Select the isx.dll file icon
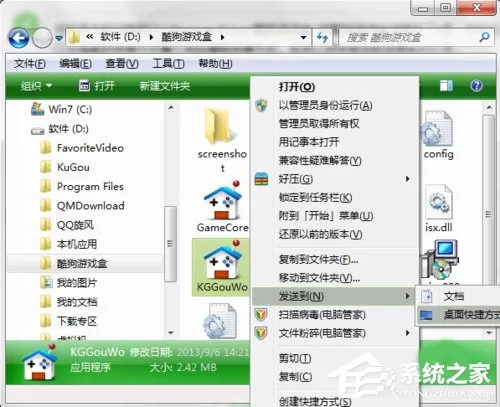500x407 pixels. pyautogui.click(x=439, y=202)
